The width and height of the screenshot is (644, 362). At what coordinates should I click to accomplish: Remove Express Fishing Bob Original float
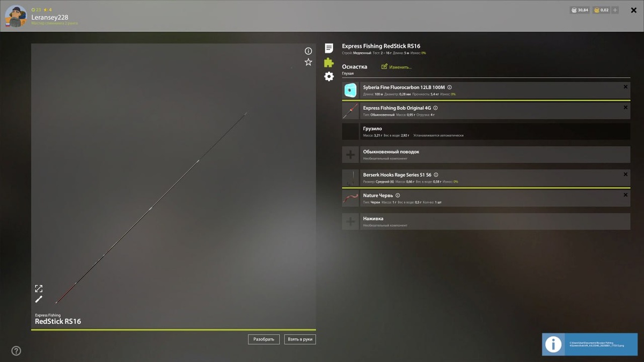click(x=626, y=108)
